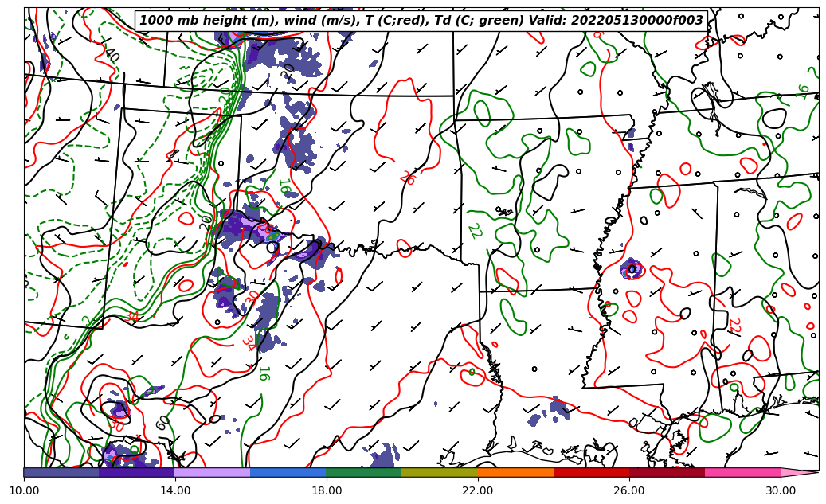Click the pink arrow tip extending the colorbar
Viewport: 826px width, 504px height.
click(x=800, y=472)
